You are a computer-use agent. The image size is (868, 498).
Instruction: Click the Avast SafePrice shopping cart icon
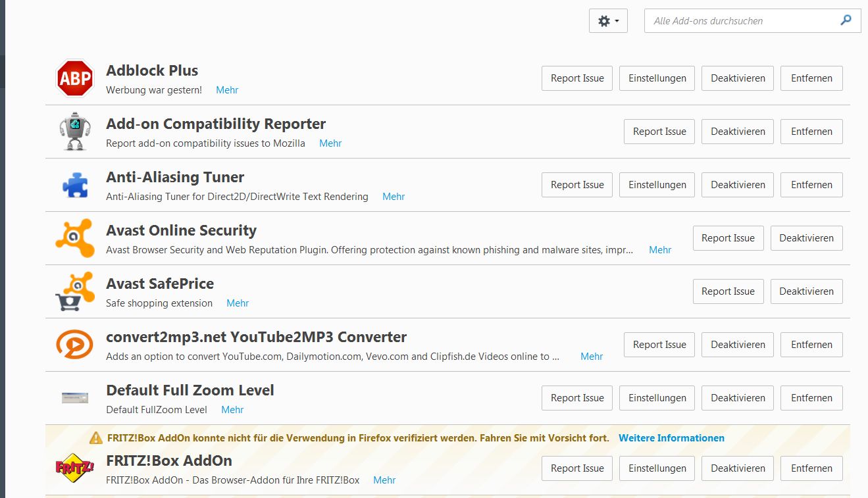[x=75, y=291]
